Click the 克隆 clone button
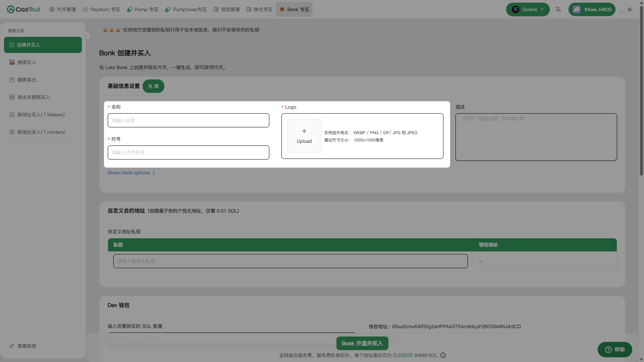 [153, 86]
